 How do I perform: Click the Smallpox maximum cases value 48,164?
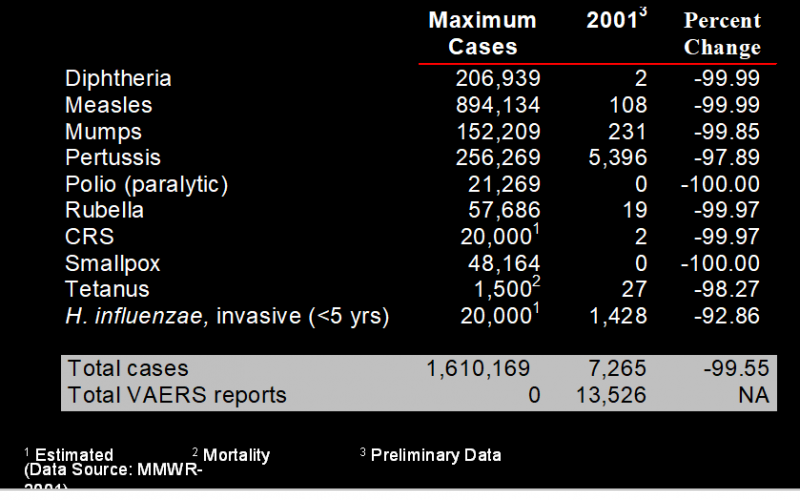(504, 263)
